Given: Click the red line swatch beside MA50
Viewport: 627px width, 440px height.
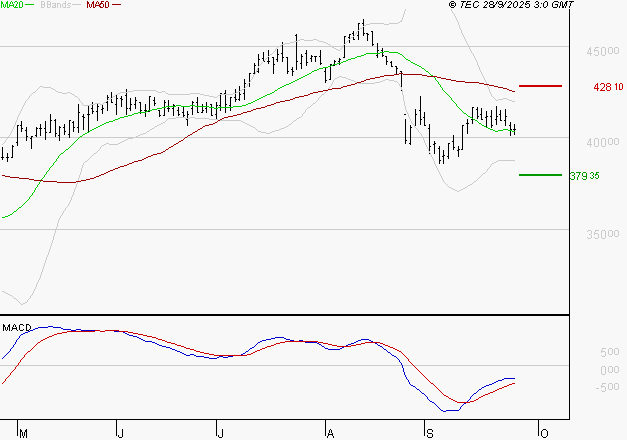Looking at the screenshot, I should click(118, 5).
